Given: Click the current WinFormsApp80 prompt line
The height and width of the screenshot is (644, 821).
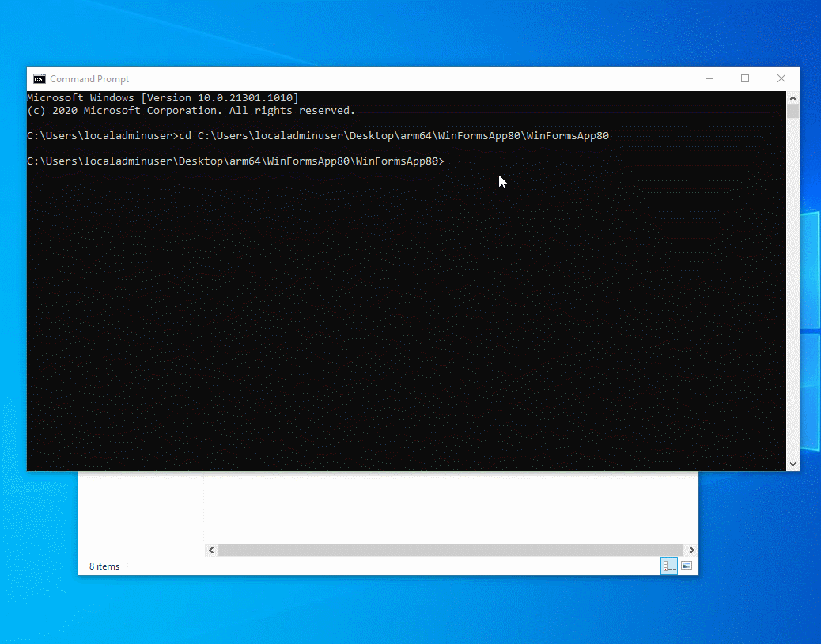Looking at the screenshot, I should [236, 161].
